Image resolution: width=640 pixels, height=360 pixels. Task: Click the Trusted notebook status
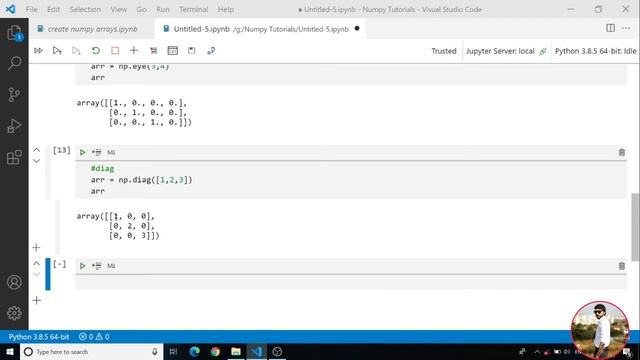(444, 51)
